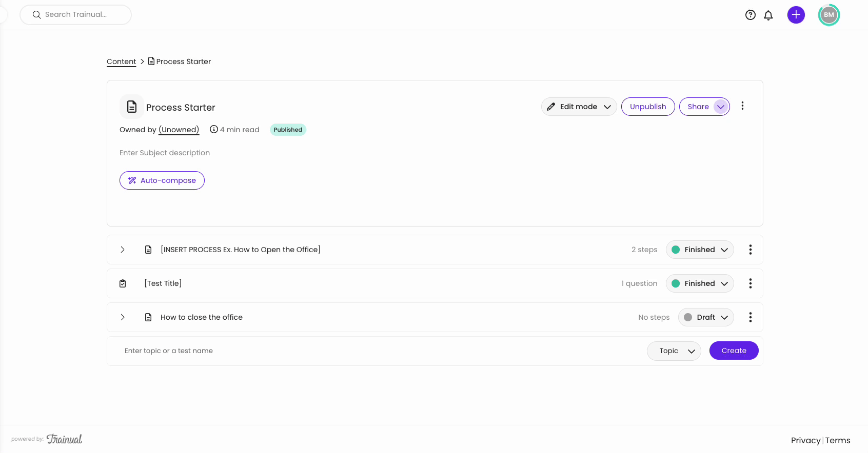This screenshot has height=453, width=868.
Task: Open the (Unowned) owner link
Action: [179, 130]
